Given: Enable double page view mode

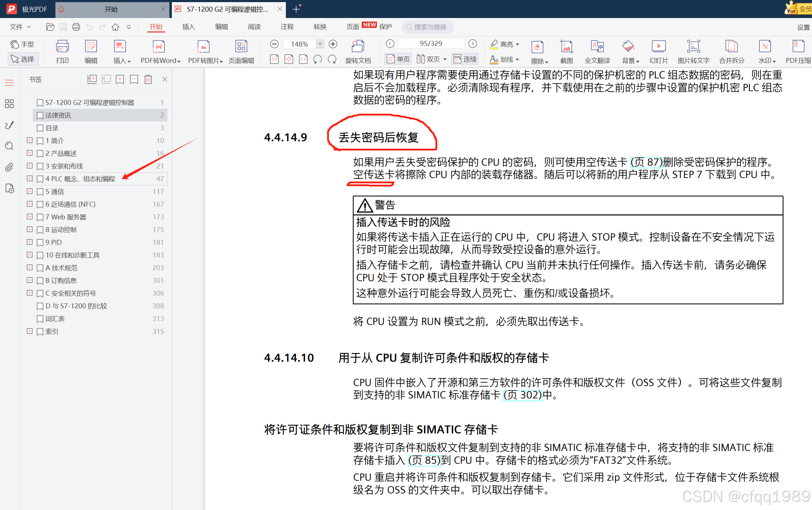Looking at the screenshot, I should point(428,59).
